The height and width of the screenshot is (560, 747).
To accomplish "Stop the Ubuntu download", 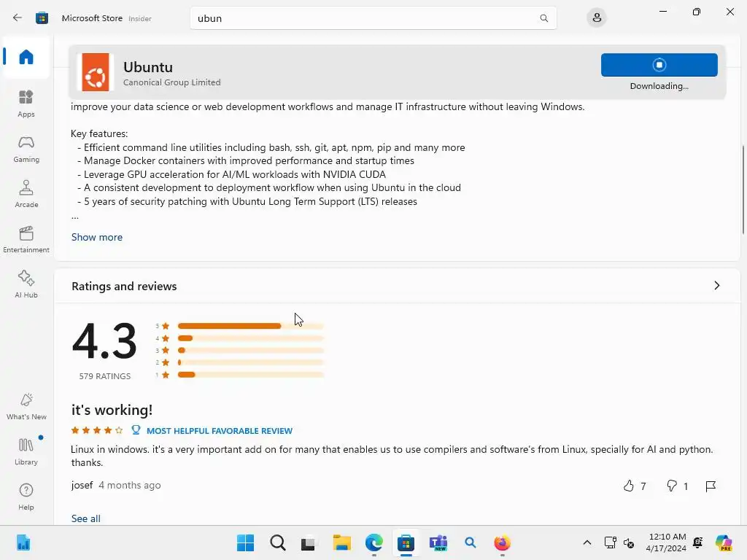I will click(659, 65).
